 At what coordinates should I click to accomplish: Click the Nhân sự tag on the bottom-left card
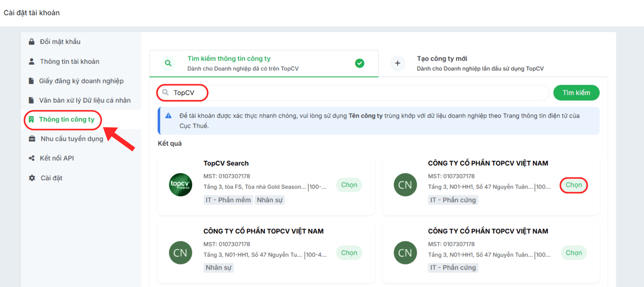tap(218, 268)
